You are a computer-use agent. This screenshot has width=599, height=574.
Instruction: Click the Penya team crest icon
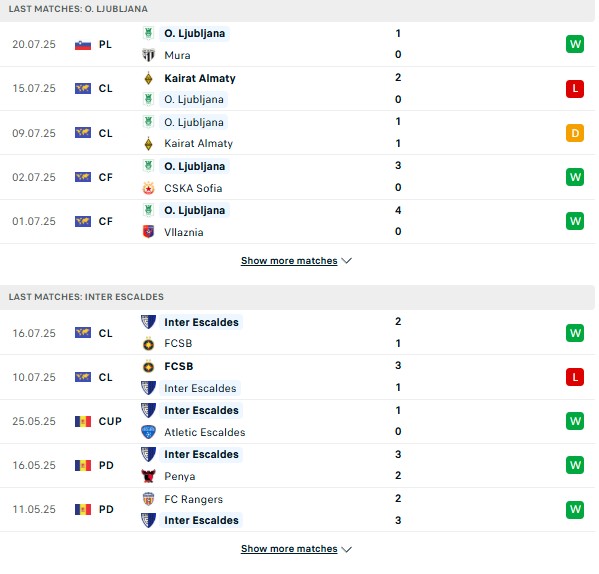pyautogui.click(x=148, y=476)
